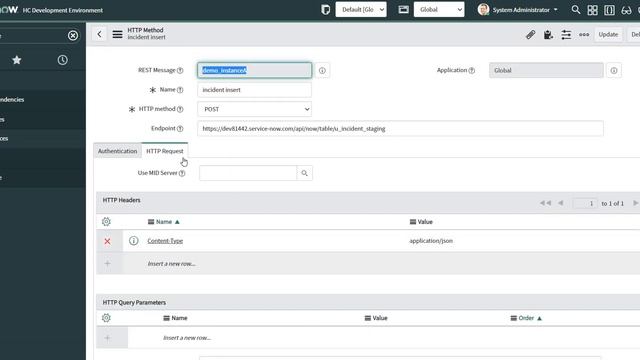Open the Content-Type header link
640x360 pixels.
[165, 241]
